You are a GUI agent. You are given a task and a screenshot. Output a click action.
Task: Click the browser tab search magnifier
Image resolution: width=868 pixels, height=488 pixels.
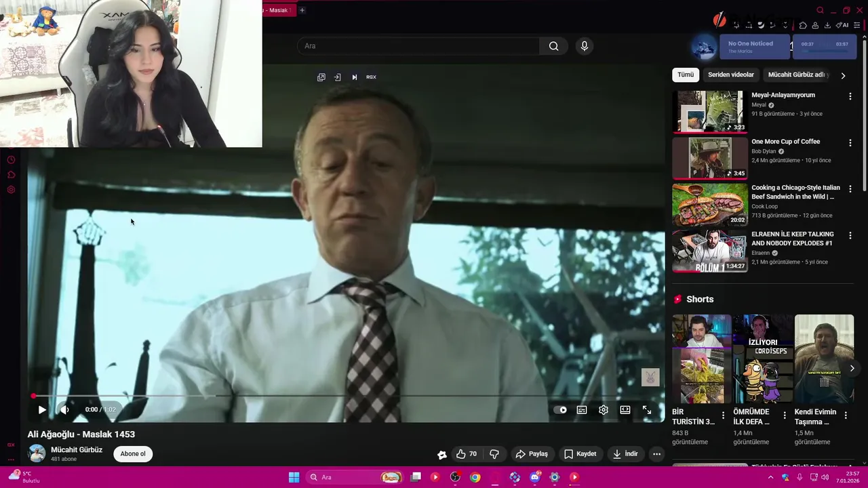tap(820, 10)
